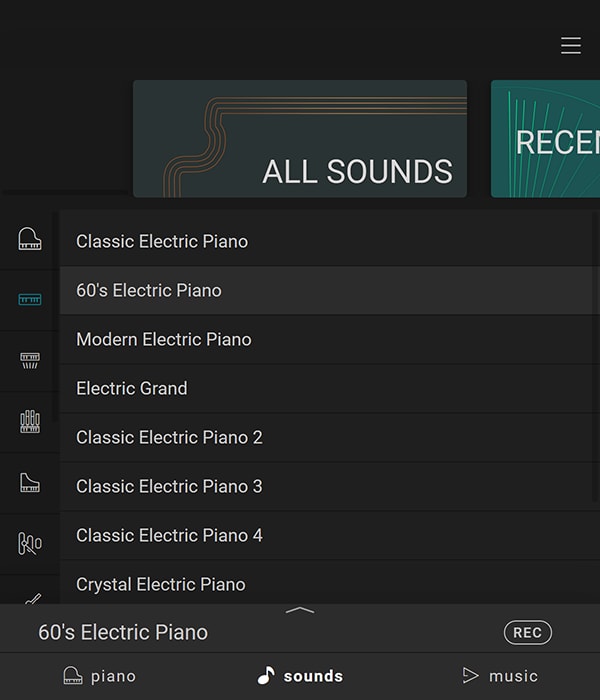Open the RECENT sounds card
This screenshot has height=700, width=600.
tap(546, 139)
